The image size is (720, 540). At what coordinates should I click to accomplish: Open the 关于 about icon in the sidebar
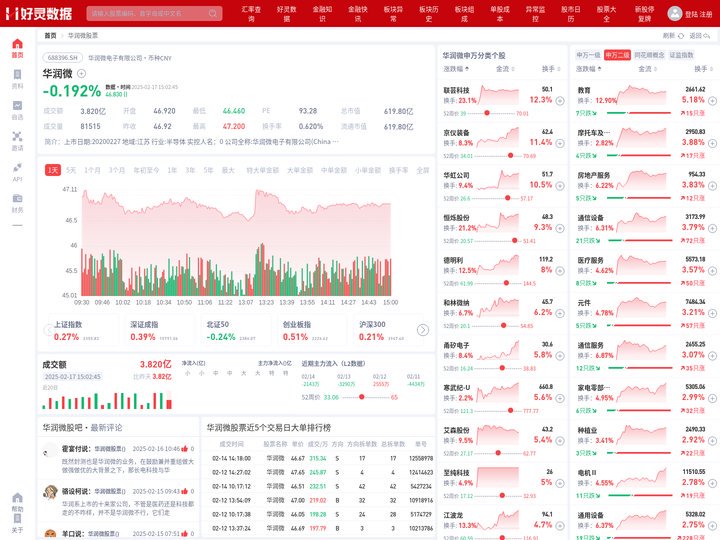click(x=17, y=519)
